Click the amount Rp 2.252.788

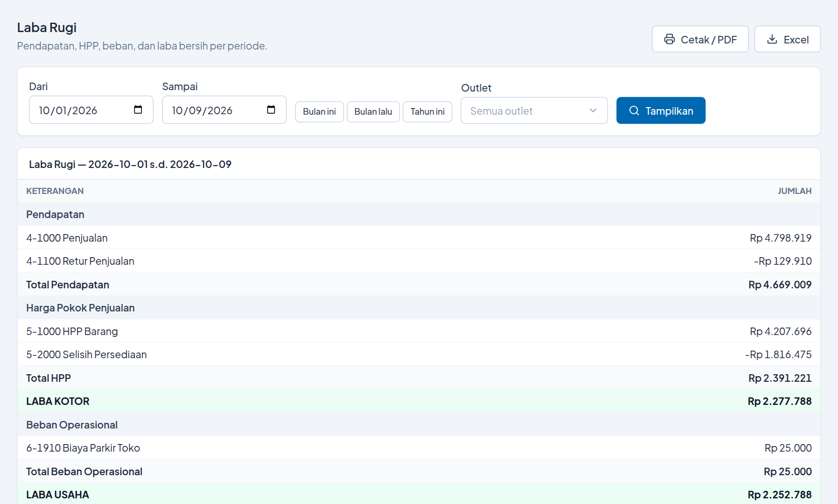click(x=779, y=495)
